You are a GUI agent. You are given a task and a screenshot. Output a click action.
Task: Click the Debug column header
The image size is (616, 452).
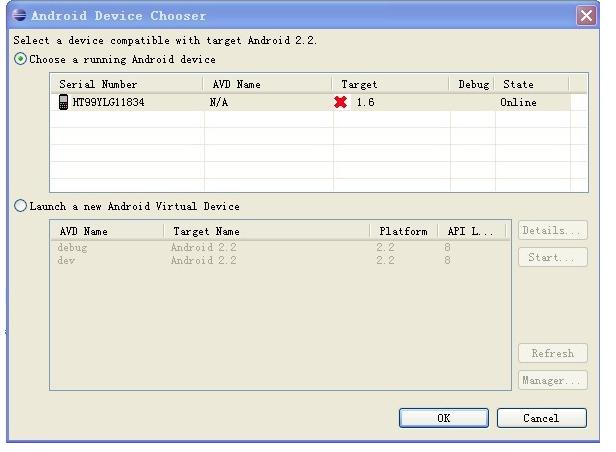[472, 84]
